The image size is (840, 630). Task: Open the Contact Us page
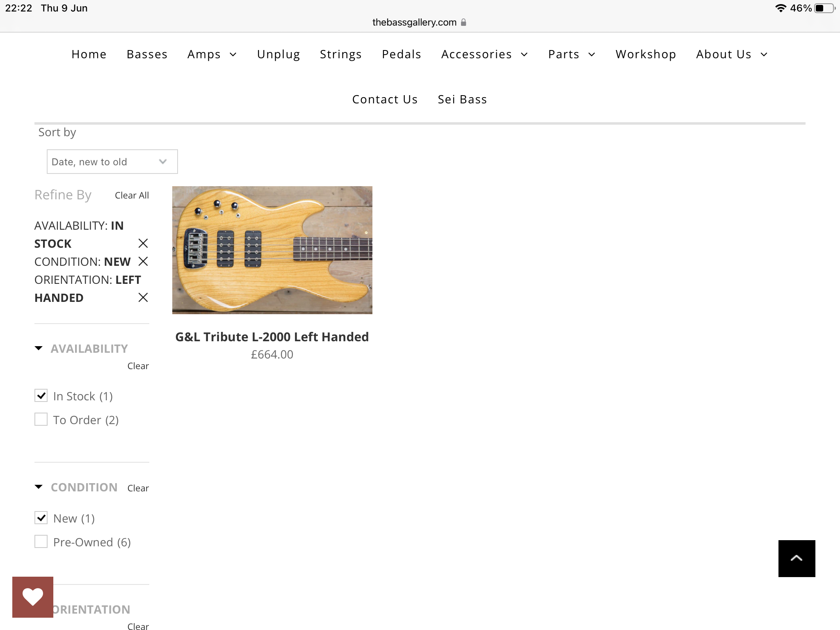[385, 99]
